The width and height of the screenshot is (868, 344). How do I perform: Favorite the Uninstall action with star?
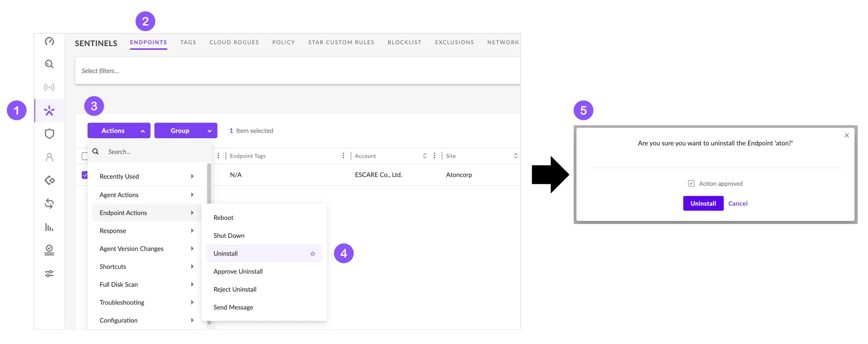point(312,254)
